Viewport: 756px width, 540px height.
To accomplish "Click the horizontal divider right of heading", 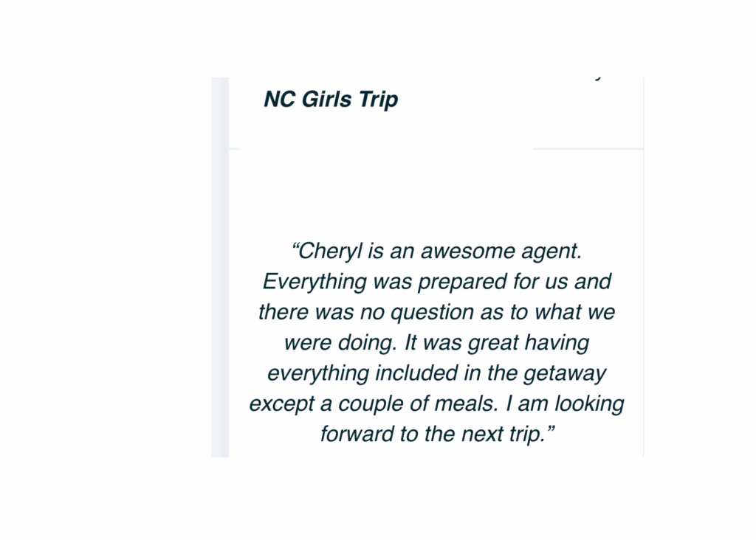I will pos(588,148).
